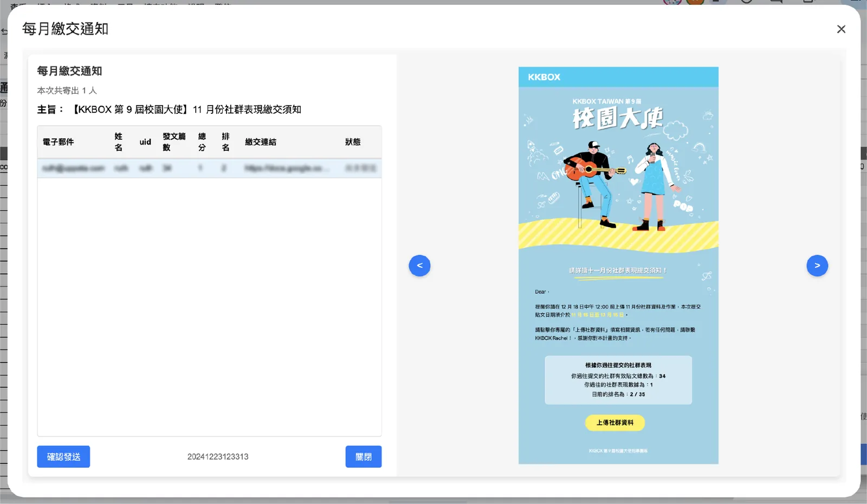
Task: Select the blurred recipient row in the table
Action: [209, 169]
